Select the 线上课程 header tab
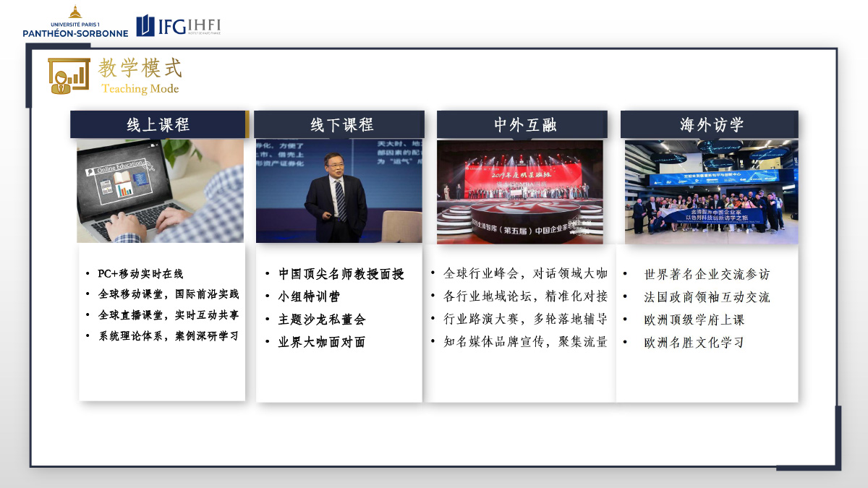This screenshot has height=488, width=868. pos(158,124)
